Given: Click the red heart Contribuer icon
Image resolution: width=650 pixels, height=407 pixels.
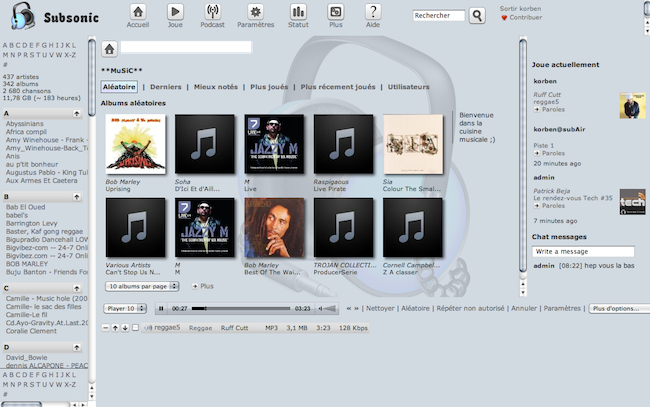Looking at the screenshot, I should coord(504,18).
